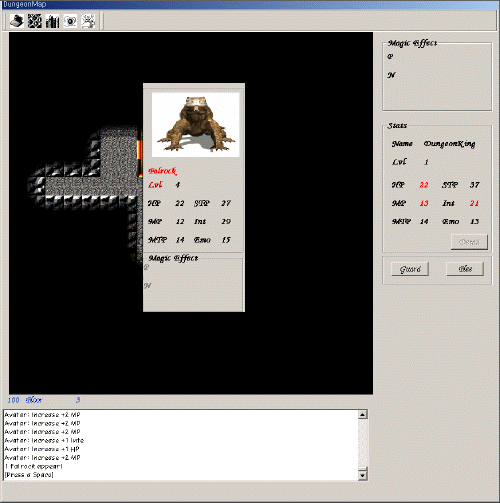The height and width of the screenshot is (503, 500).
Task: Click the Guard button
Action: (410, 269)
